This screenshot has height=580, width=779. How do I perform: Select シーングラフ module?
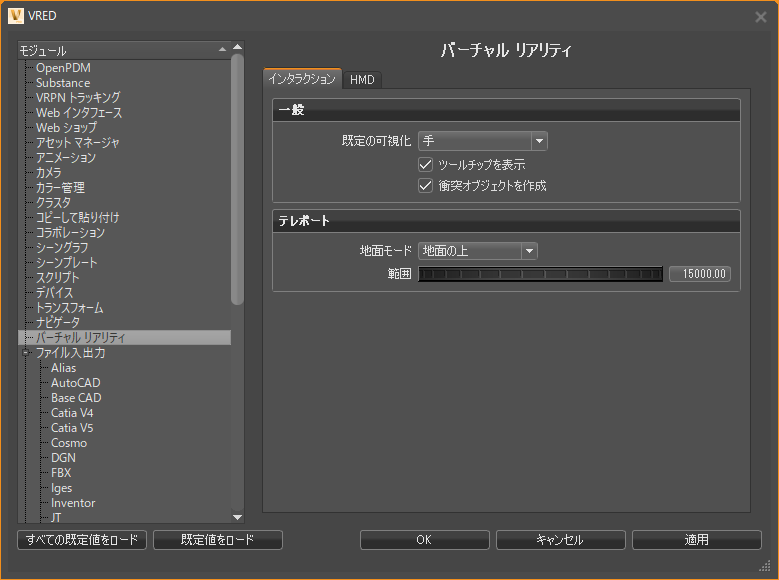point(62,248)
